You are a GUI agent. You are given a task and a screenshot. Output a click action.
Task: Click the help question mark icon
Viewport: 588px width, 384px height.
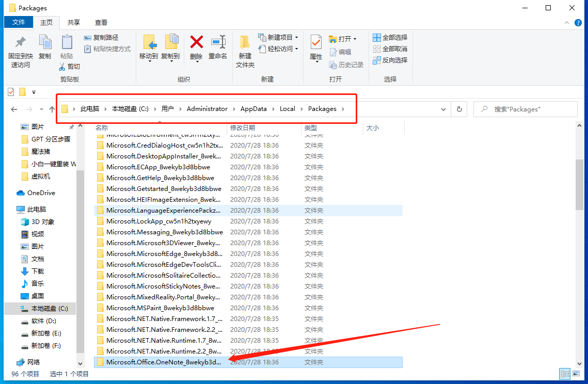578,23
